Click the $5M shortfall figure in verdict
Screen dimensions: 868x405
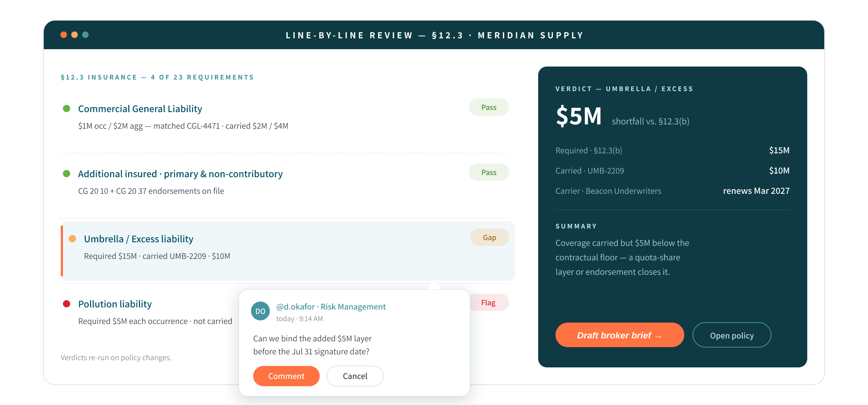tap(579, 116)
